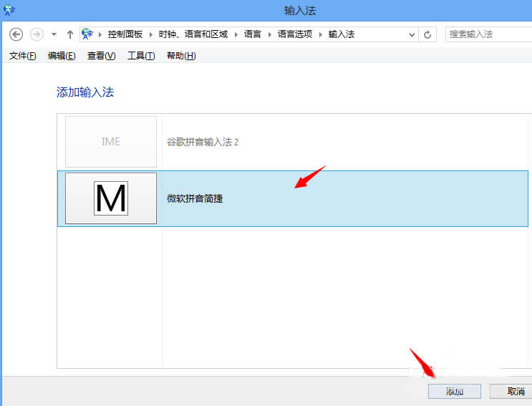This screenshot has height=406, width=532.
Task: Click the 添加 button
Action: point(454,392)
